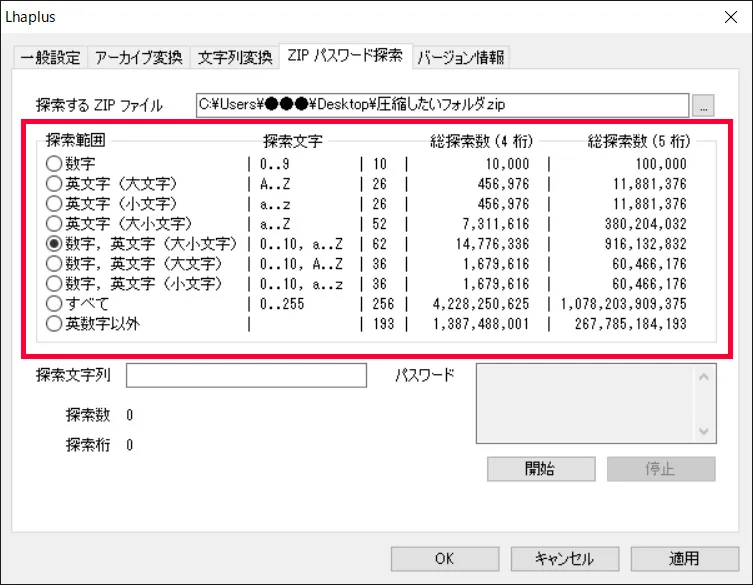Screen dimensions: 753x585
Task: Click the 総探索数（4 桁） column heading
Action: coord(482,141)
